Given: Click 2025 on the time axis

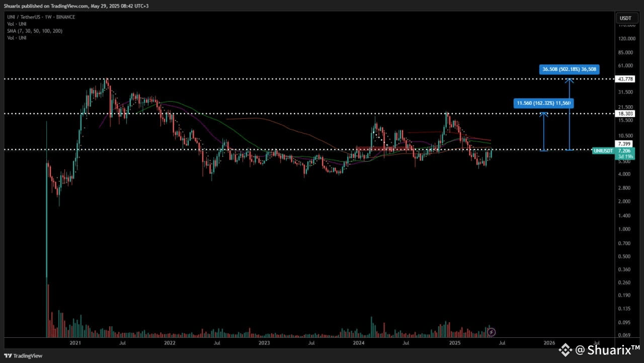Looking at the screenshot, I should tap(455, 343).
